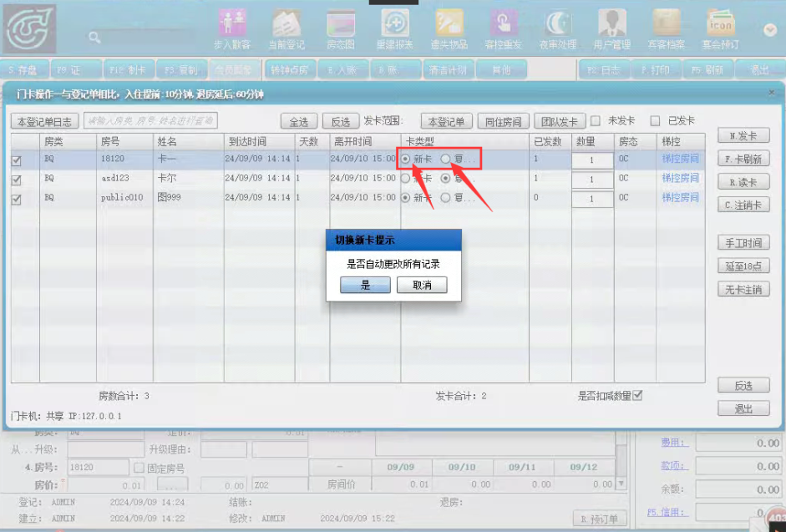This screenshot has width=786, height=532.
Task: Open the 遗失物品 lost items icon
Action: (x=449, y=29)
